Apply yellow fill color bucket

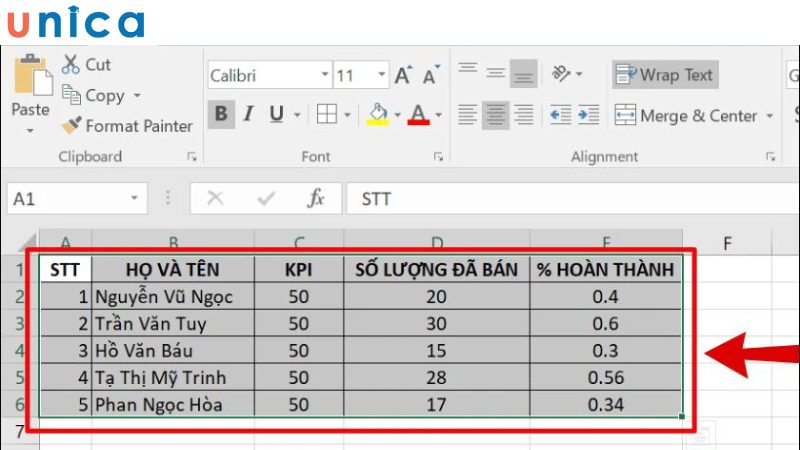[x=378, y=114]
